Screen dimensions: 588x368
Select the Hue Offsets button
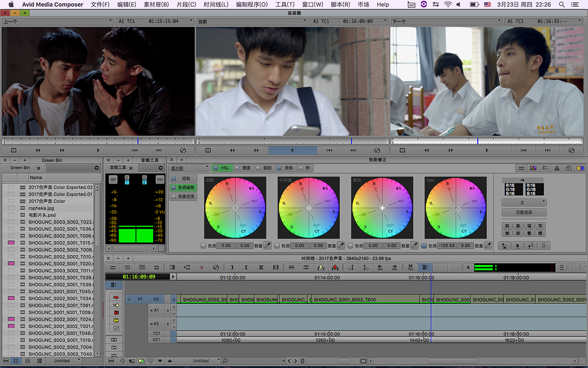pyautogui.click(x=183, y=187)
